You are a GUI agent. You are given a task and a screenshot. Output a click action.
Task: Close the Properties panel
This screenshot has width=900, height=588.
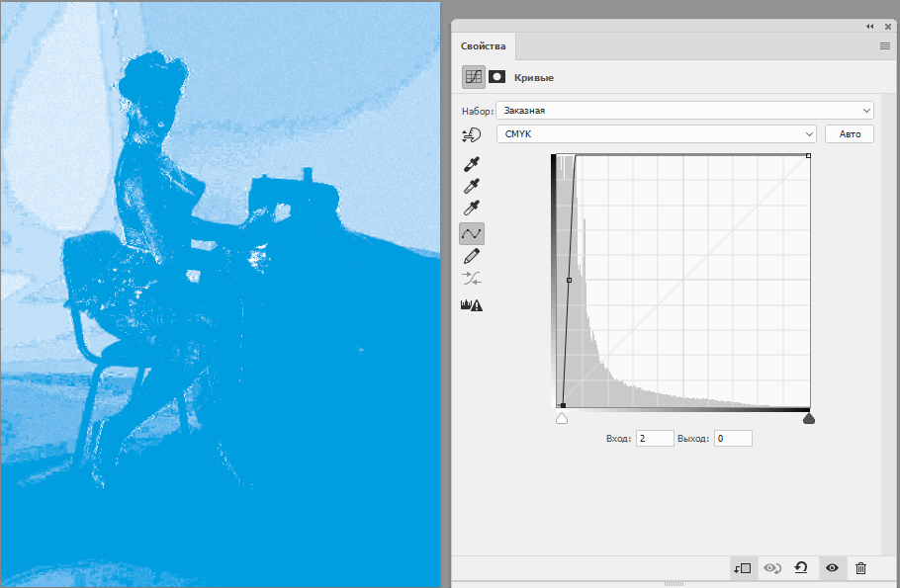coord(888,27)
